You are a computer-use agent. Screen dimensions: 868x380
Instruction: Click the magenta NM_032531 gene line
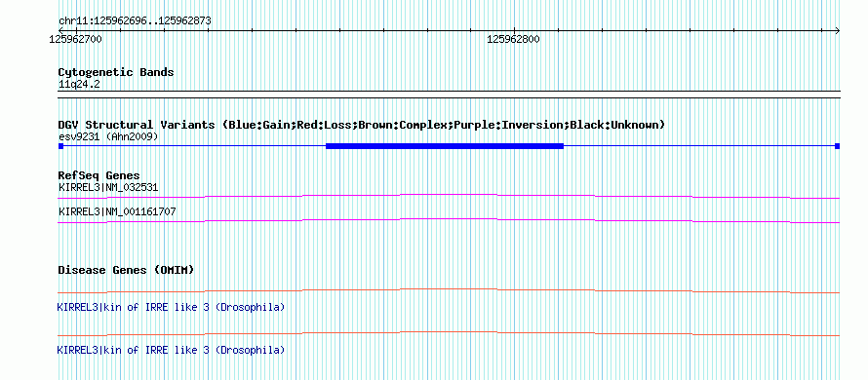click(x=449, y=196)
